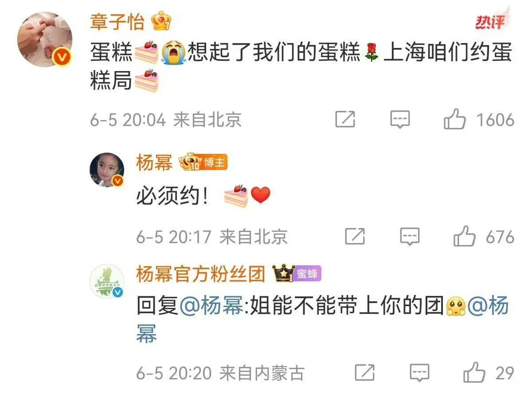This screenshot has width=532, height=398.
Task: Open comment icon under 杨幂's reply
Action: click(x=410, y=236)
